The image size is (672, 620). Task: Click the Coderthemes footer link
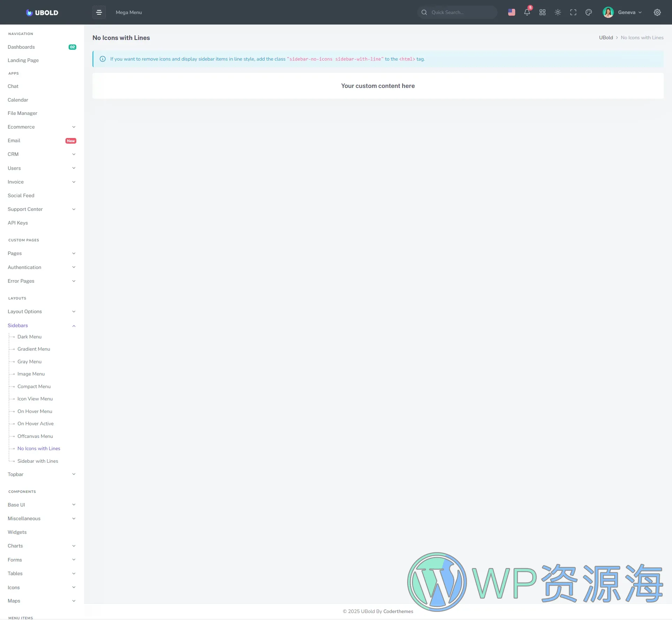(x=398, y=611)
